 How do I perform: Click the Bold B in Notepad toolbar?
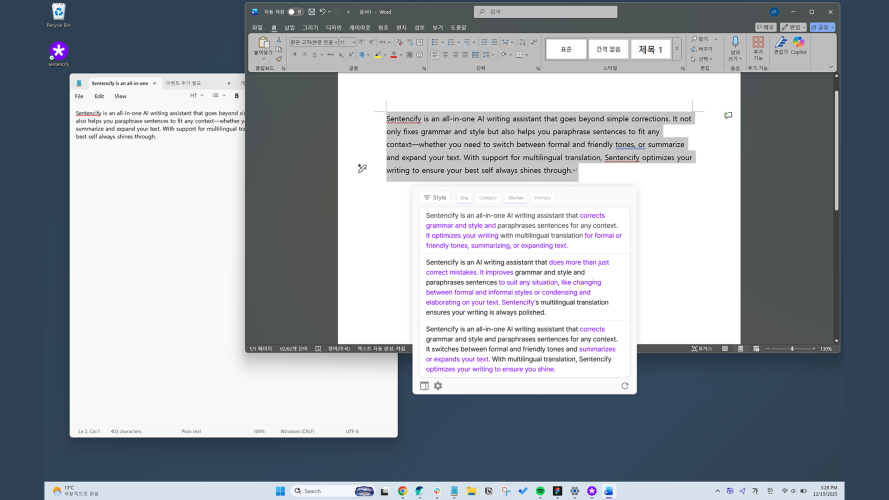point(236,96)
